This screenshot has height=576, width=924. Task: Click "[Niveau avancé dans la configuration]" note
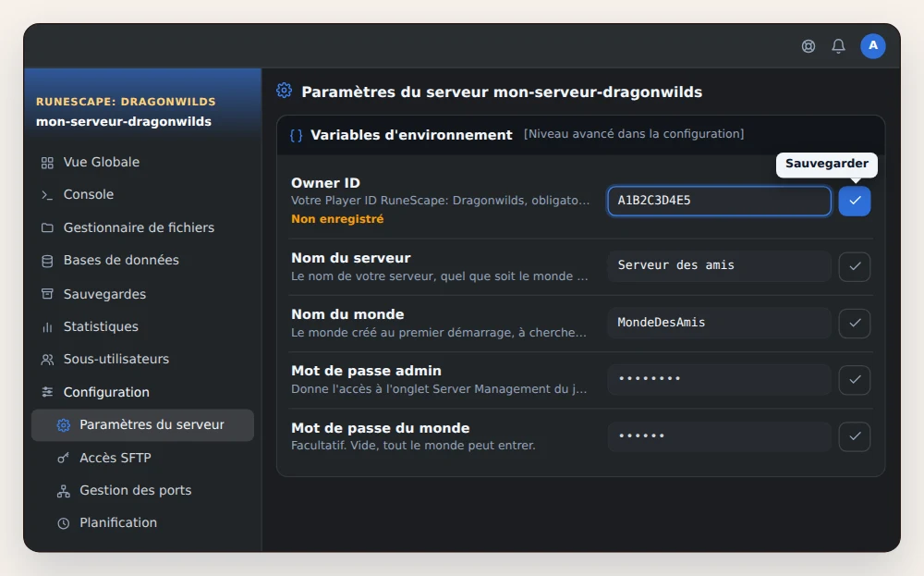coord(634,134)
